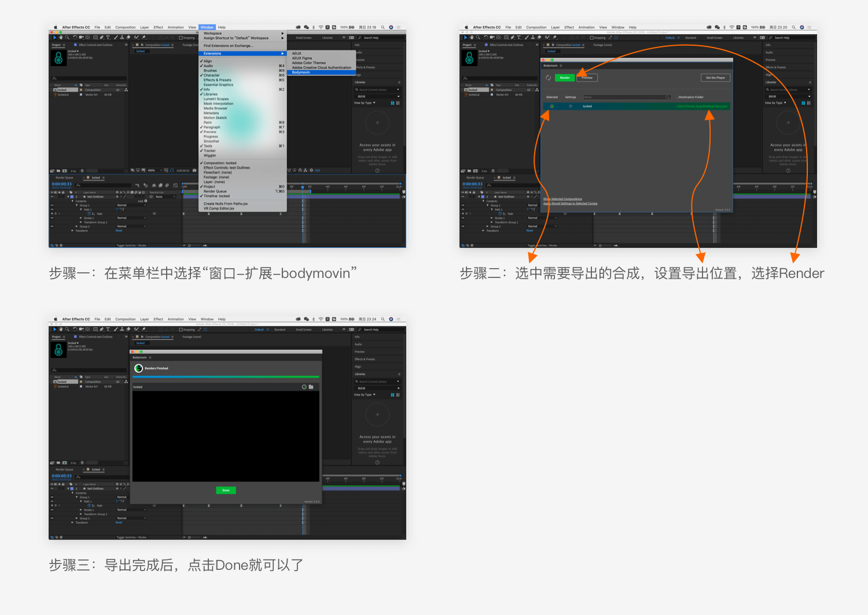The height and width of the screenshot is (615, 868).
Task: Click the Project trash icon in step-three screenshot
Action: (82, 463)
